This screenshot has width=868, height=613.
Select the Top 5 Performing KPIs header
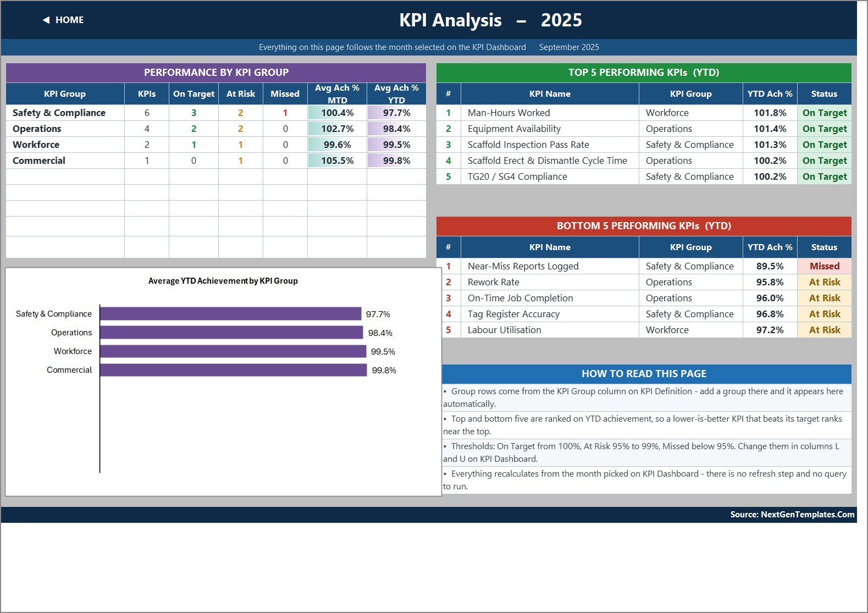tap(644, 73)
